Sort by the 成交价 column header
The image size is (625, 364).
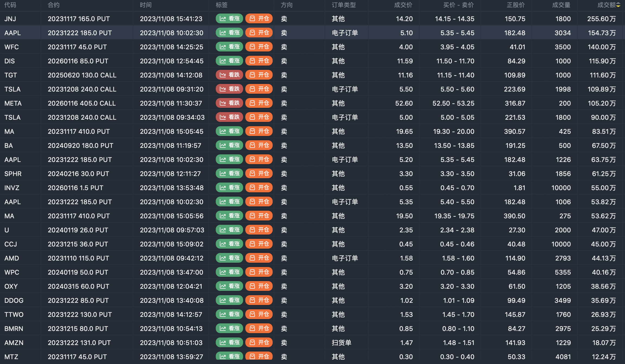tap(403, 5)
